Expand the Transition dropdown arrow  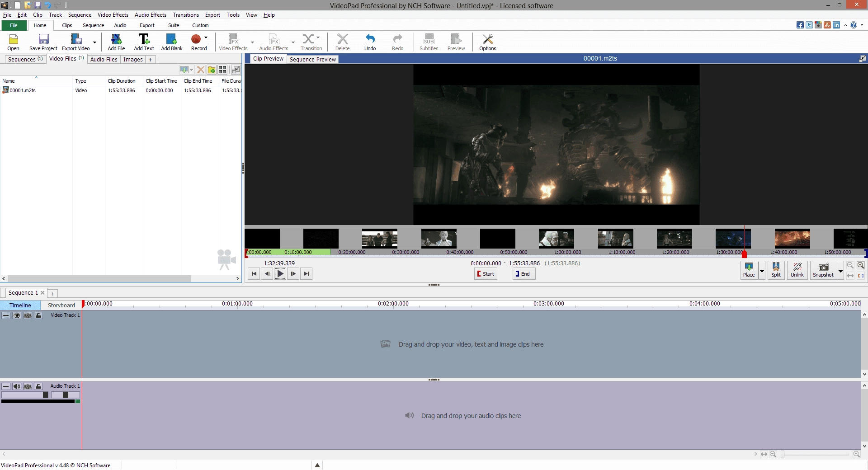click(x=318, y=38)
